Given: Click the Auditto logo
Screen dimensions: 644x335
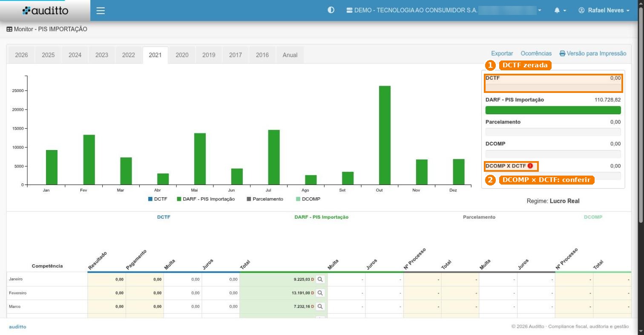Looking at the screenshot, I should (45, 10).
